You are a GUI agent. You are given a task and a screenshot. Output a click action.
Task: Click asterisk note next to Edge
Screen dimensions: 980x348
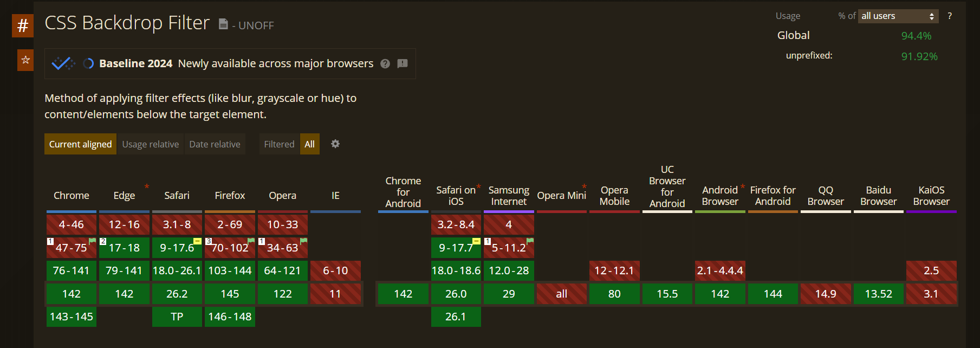click(x=147, y=186)
